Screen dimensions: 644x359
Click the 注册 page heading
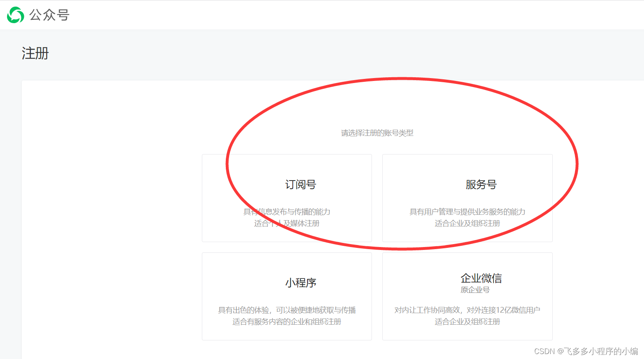point(35,53)
